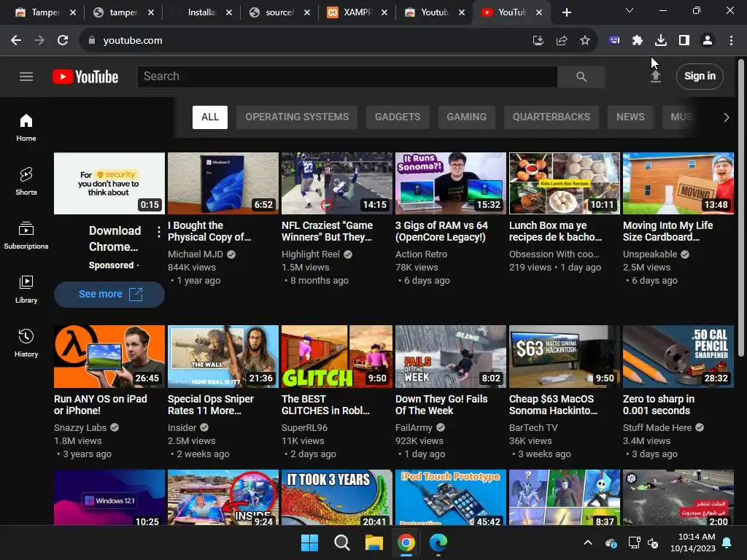
Task: Open the Michael MJD channel link
Action: coord(196,254)
